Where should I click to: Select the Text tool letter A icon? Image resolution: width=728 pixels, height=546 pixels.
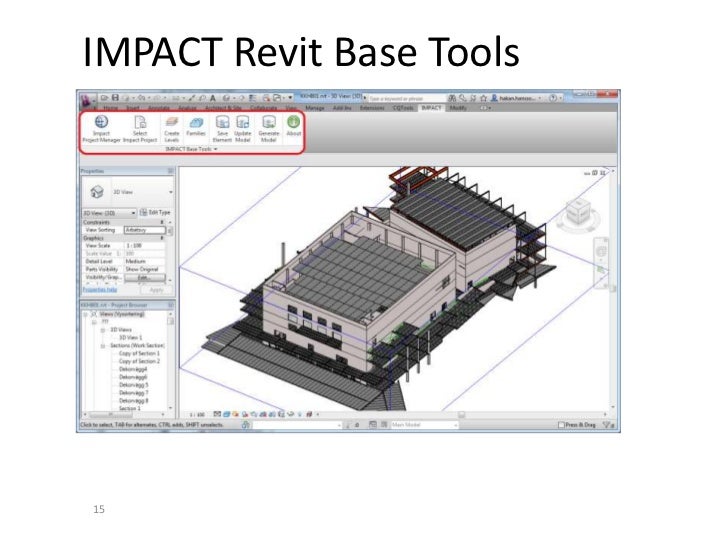[x=213, y=98]
